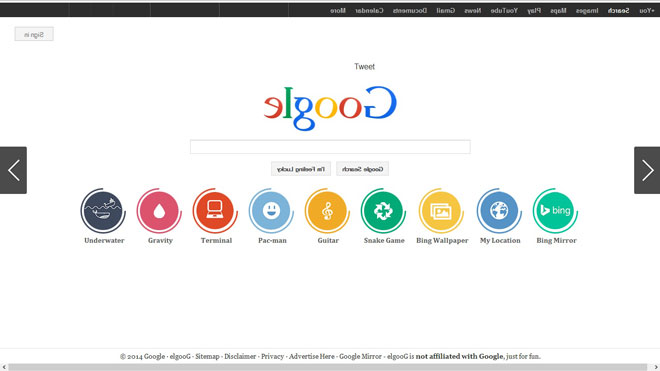Click the mirrored Google Search button

point(362,169)
